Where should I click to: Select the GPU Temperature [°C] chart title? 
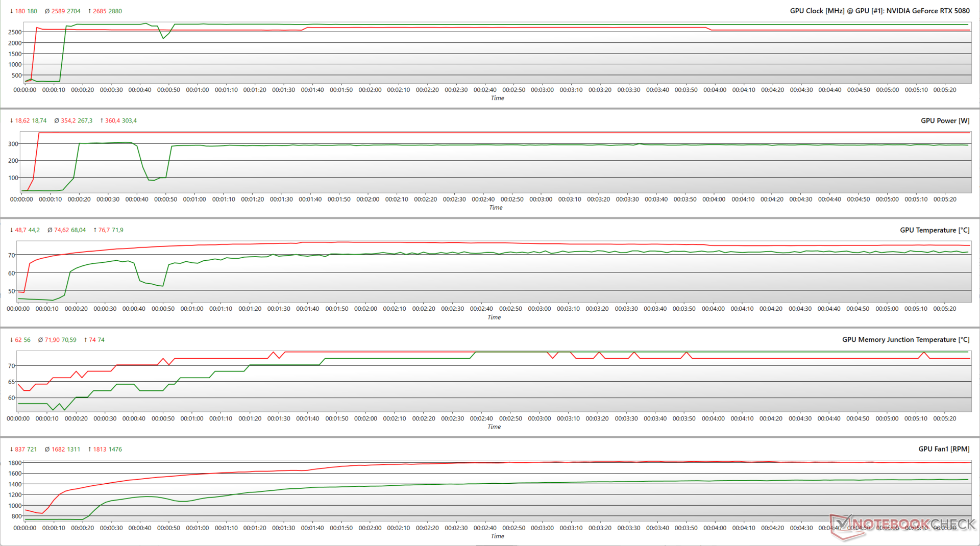pyautogui.click(x=934, y=230)
